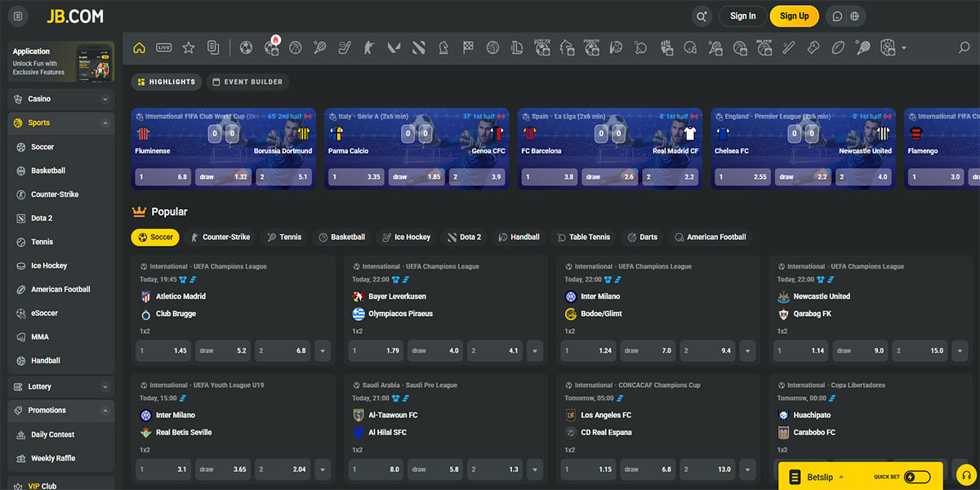Image resolution: width=980 pixels, height=490 pixels.
Task: Open favorites star icon in toolbar
Action: coord(189,48)
